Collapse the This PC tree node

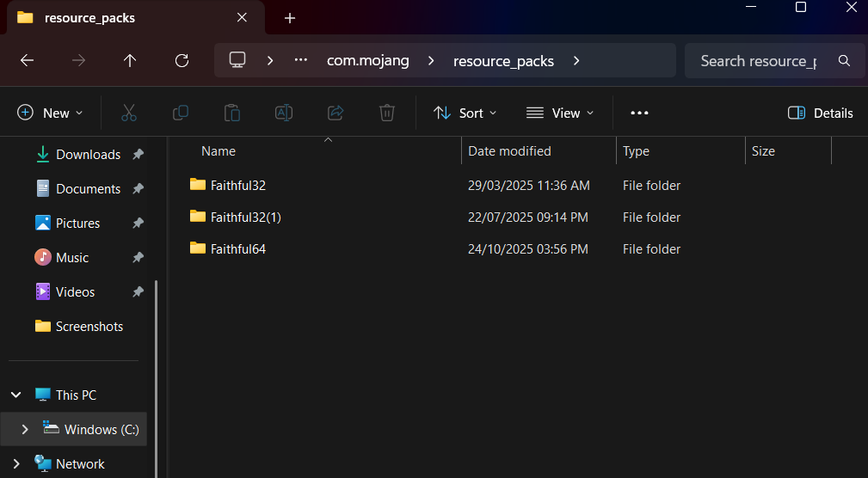15,395
